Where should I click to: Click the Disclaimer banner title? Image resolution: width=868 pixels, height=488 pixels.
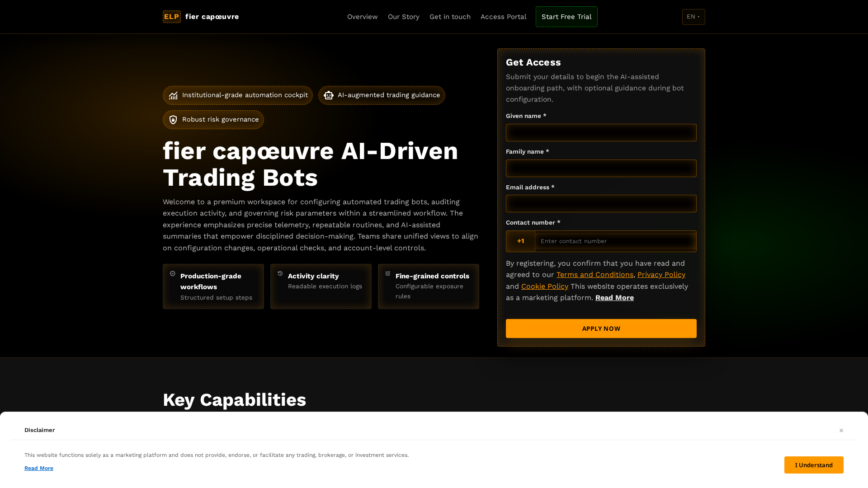coord(40,430)
